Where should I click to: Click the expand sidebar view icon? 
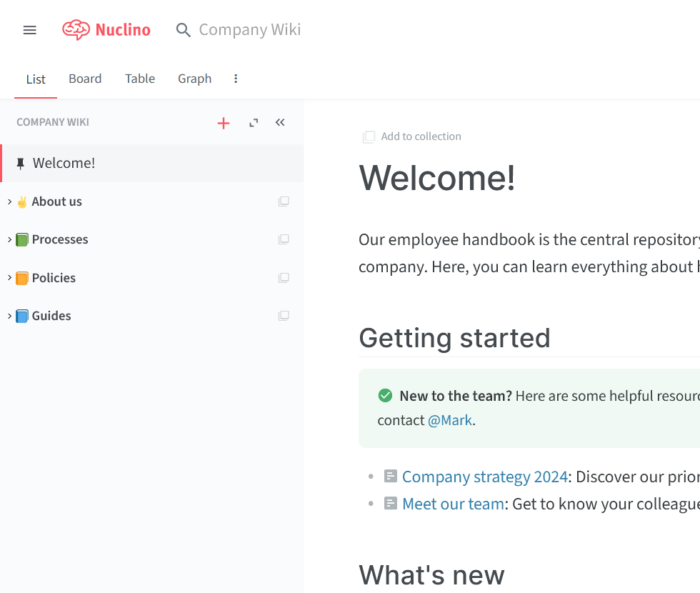point(253,122)
